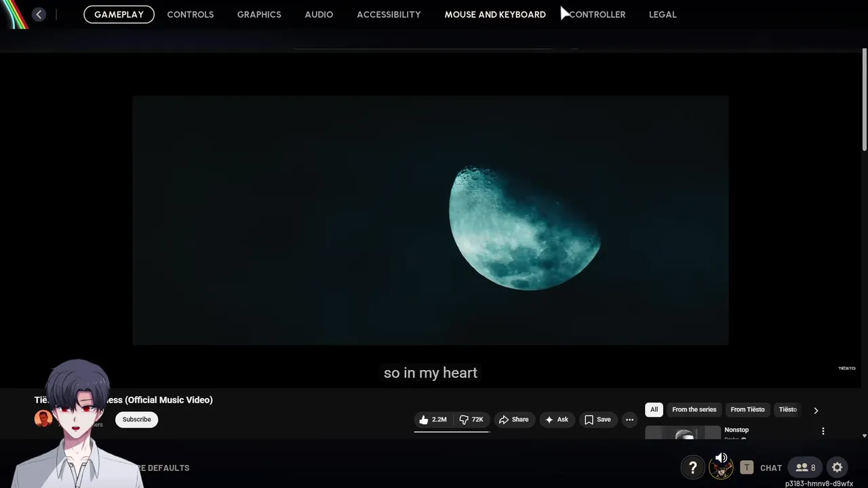This screenshot has height=488, width=868.
Task: Click the music video moon frame
Action: tap(431, 220)
